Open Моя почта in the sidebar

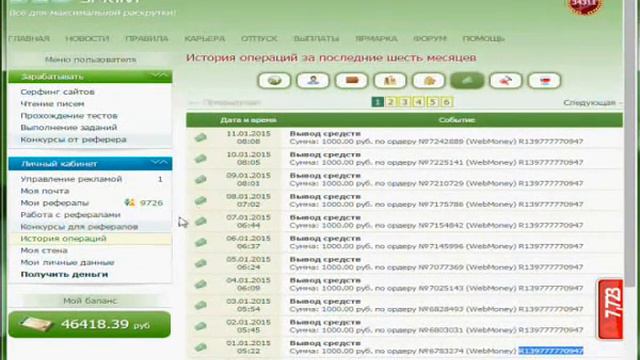coord(45,191)
